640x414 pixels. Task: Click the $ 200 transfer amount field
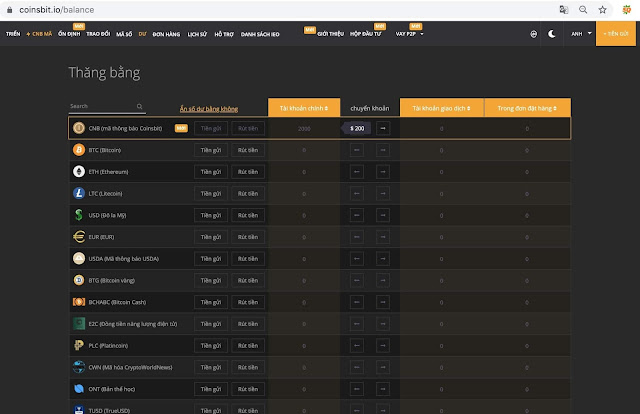pyautogui.click(x=357, y=128)
